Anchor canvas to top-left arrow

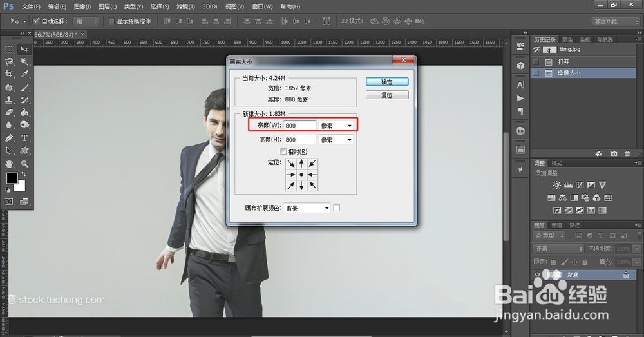click(291, 164)
